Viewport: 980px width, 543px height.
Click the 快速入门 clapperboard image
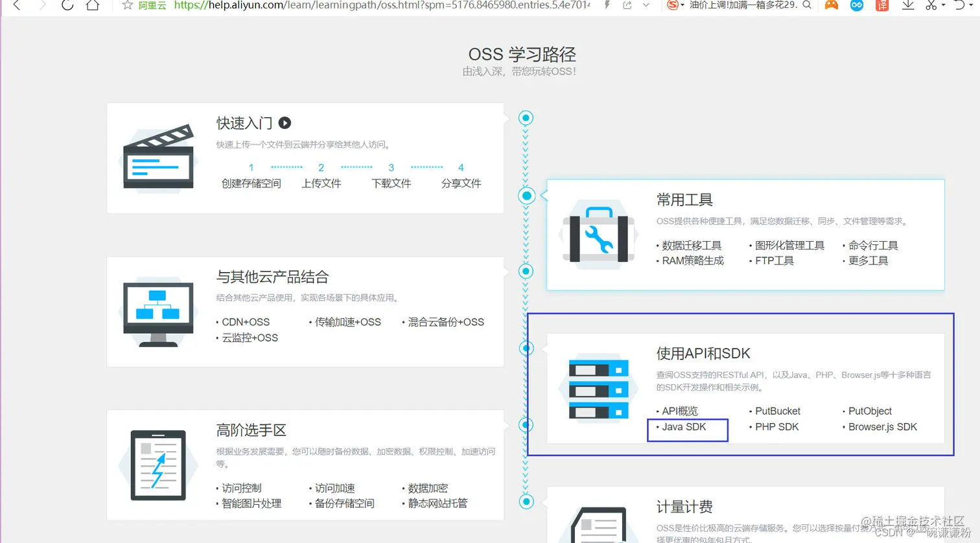pos(158,158)
